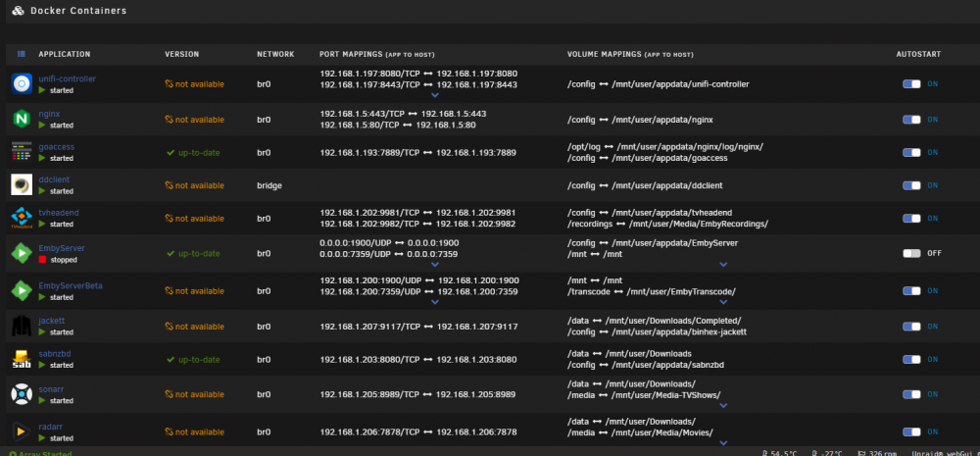This screenshot has height=456, width=980.
Task: Open the sonarr name link
Action: point(51,389)
